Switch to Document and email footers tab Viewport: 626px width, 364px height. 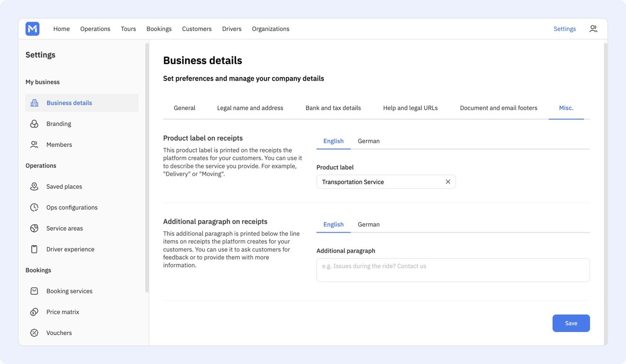click(498, 108)
